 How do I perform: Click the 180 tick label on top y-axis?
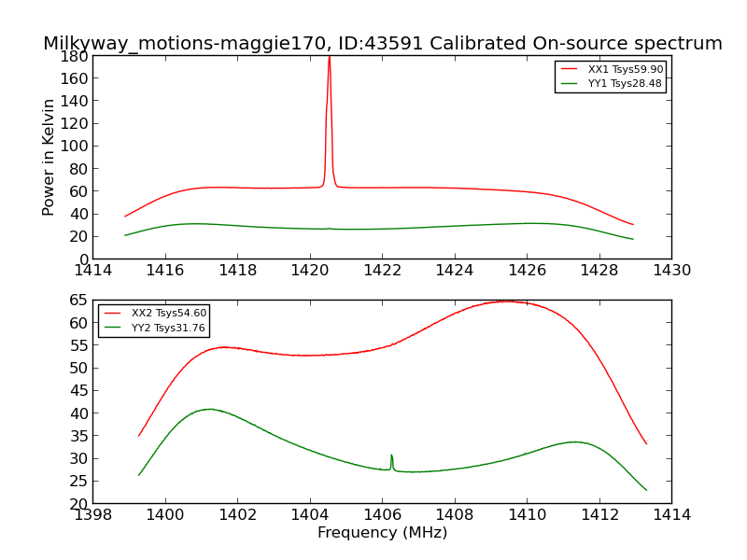tap(75, 56)
